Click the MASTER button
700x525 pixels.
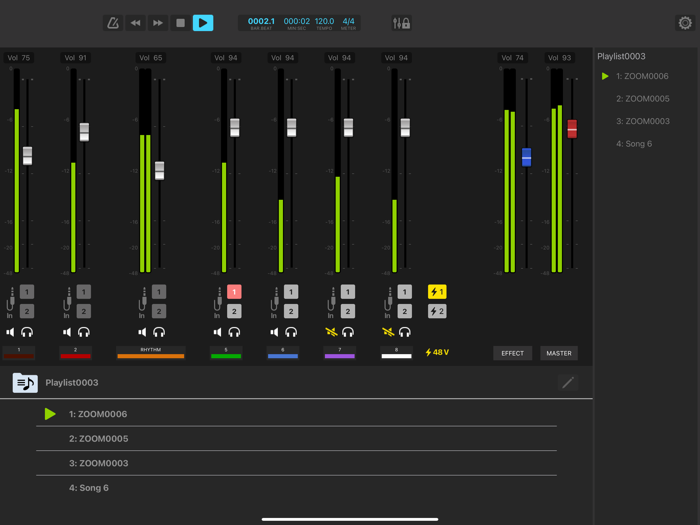coord(559,353)
